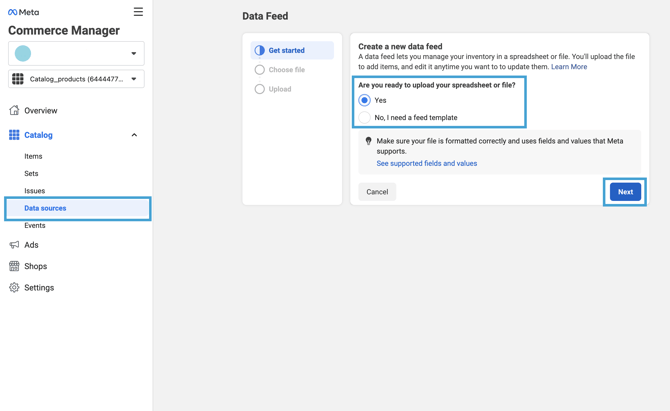The width and height of the screenshot is (670, 411).
Task: Collapse the Catalog section chevron
Action: (x=134, y=135)
